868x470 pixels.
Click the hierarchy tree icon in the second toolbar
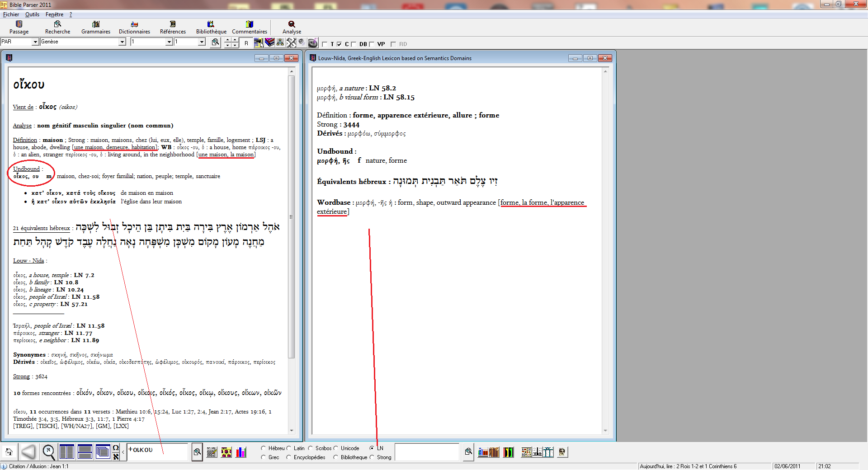pos(280,42)
